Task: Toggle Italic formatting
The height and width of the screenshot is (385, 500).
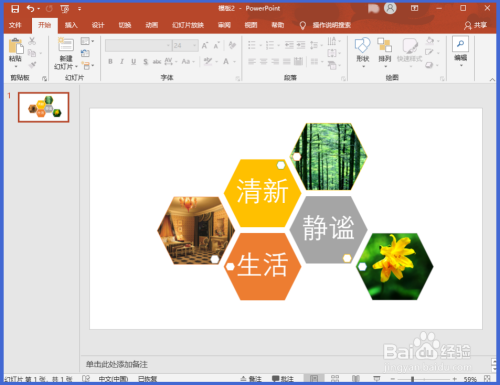Action: click(x=122, y=61)
